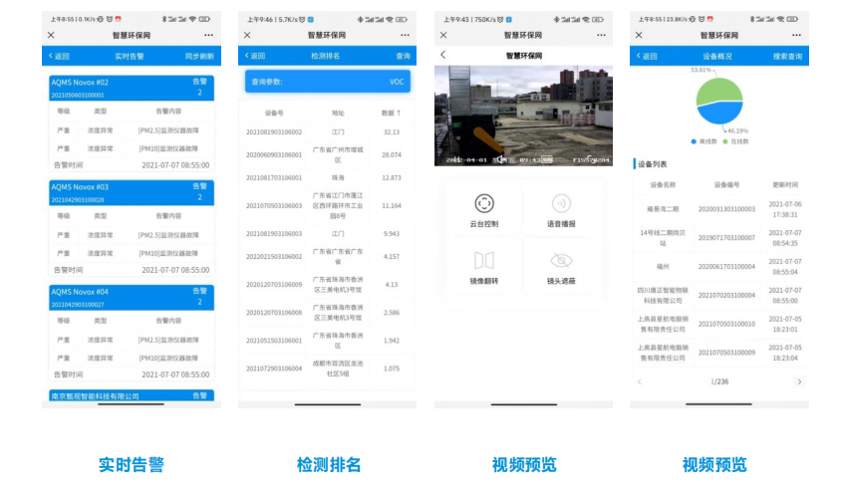This screenshot has height=504, width=847.
Task: Go to the next device list page arrow
Action: coord(799,381)
